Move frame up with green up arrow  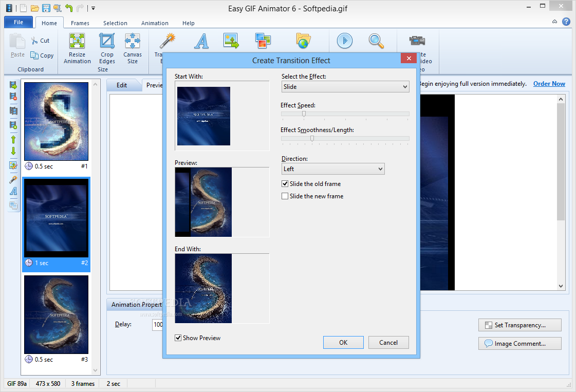13,140
